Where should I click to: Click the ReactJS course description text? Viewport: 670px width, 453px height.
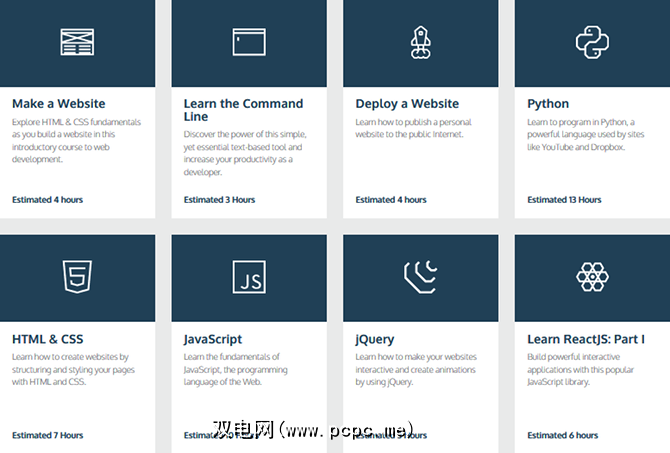(x=581, y=369)
